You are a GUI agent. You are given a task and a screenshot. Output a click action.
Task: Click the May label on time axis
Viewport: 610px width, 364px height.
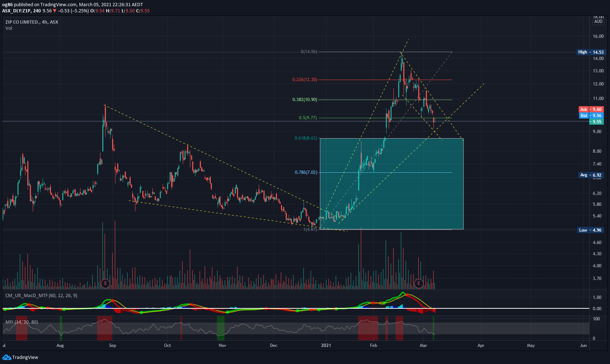tap(531, 345)
